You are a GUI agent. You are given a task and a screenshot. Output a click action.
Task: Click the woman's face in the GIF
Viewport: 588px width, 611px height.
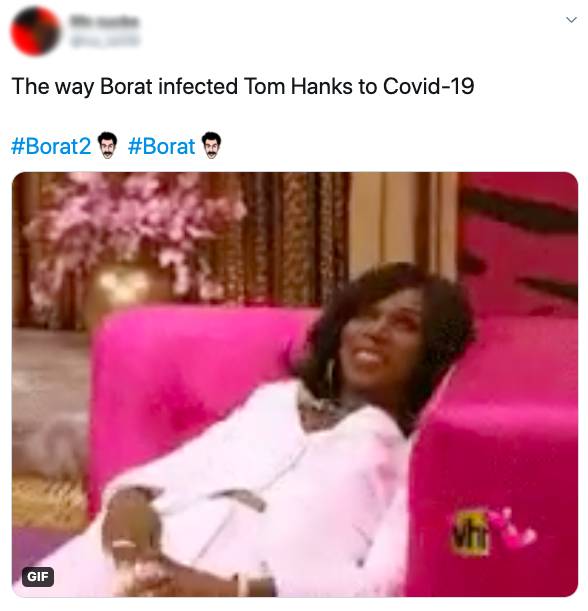[x=377, y=333]
